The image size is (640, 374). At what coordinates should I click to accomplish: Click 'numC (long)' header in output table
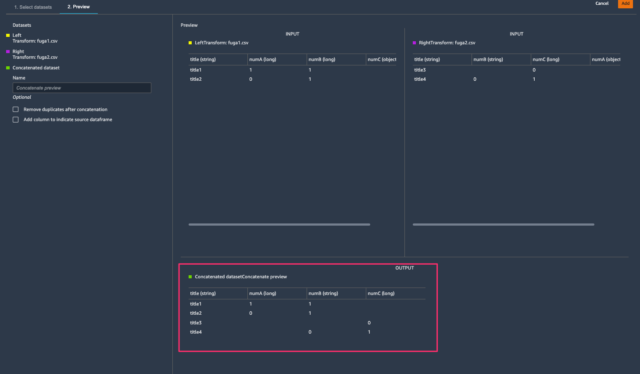(395, 294)
